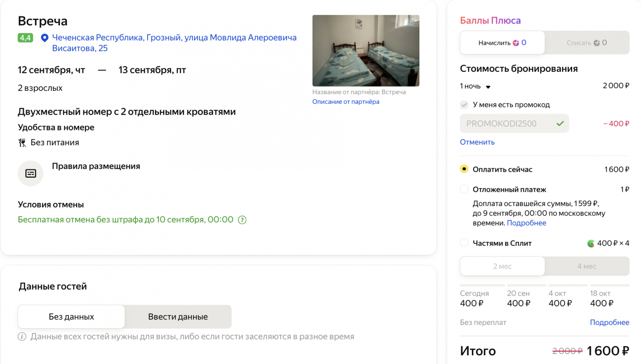Choose the 2 мес split period
Screen dimensions: 641x364
(502, 266)
